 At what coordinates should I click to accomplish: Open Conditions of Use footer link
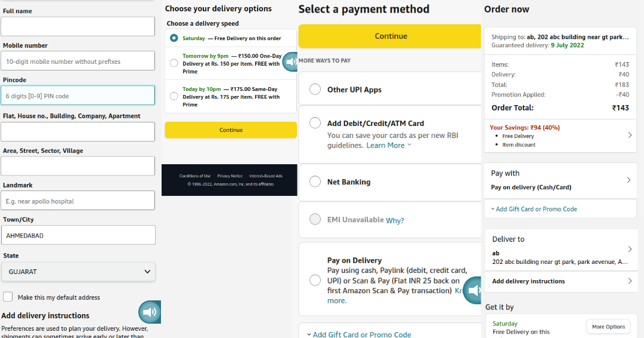(x=194, y=176)
